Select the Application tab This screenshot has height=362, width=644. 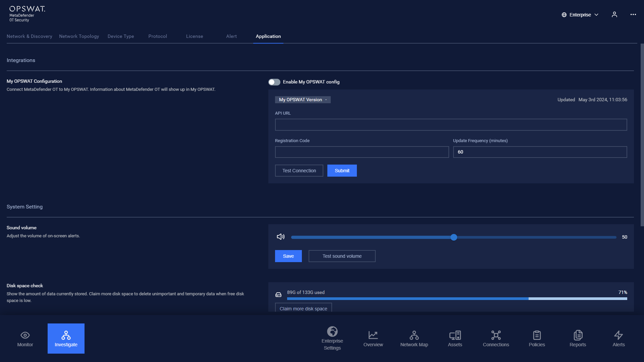tap(268, 36)
